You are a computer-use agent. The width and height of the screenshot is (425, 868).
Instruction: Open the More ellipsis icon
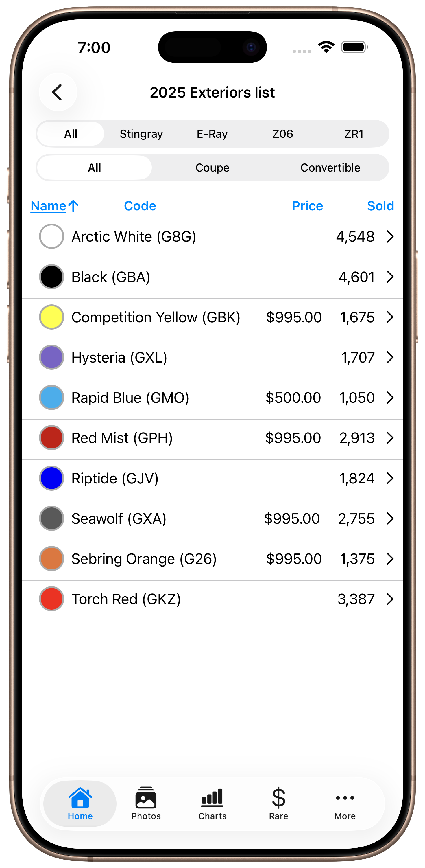[x=345, y=798]
